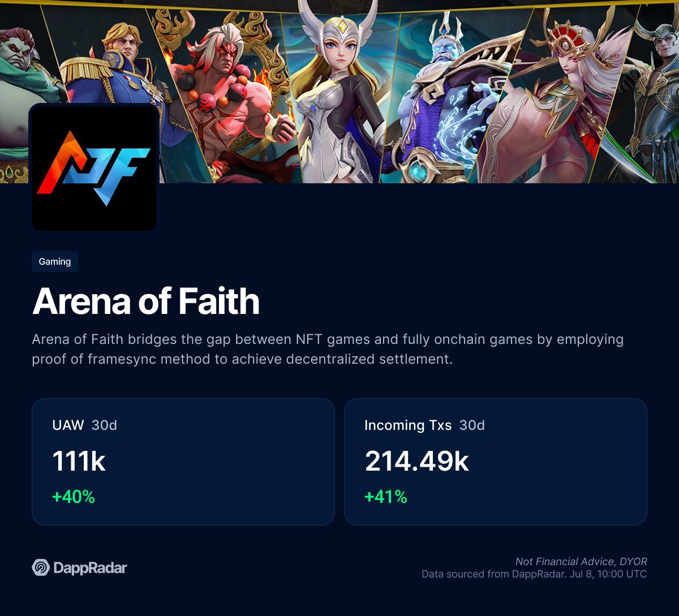The image size is (679, 616).
Task: Click the 111k UAW value
Action: point(79,461)
